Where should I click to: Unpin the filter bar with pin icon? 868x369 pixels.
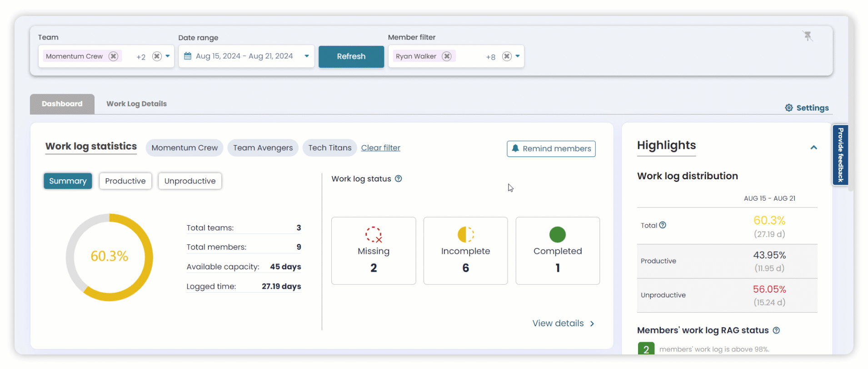point(808,36)
